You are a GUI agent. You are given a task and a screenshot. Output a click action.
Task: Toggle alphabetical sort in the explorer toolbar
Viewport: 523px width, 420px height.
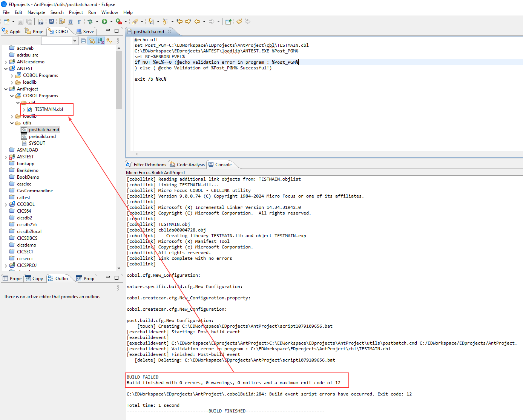(101, 41)
